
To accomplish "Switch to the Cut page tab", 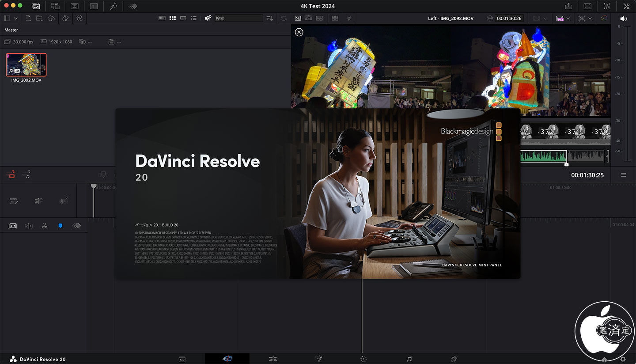I will pyautogui.click(x=227, y=359).
